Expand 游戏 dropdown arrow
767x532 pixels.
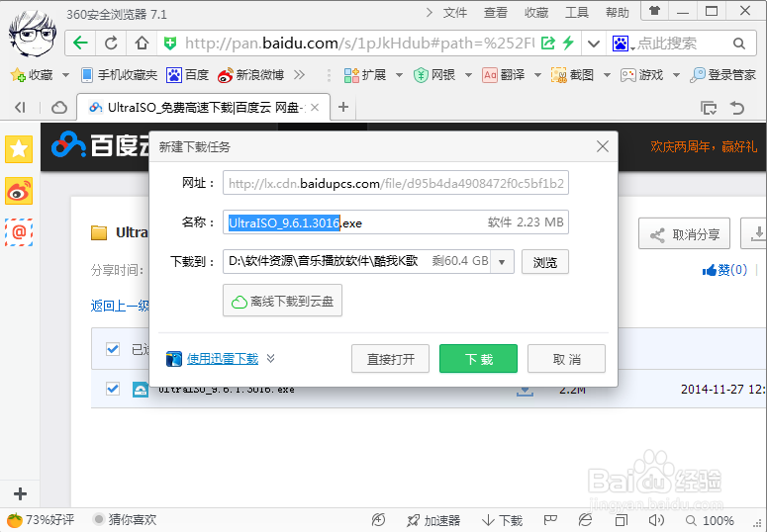point(677,75)
